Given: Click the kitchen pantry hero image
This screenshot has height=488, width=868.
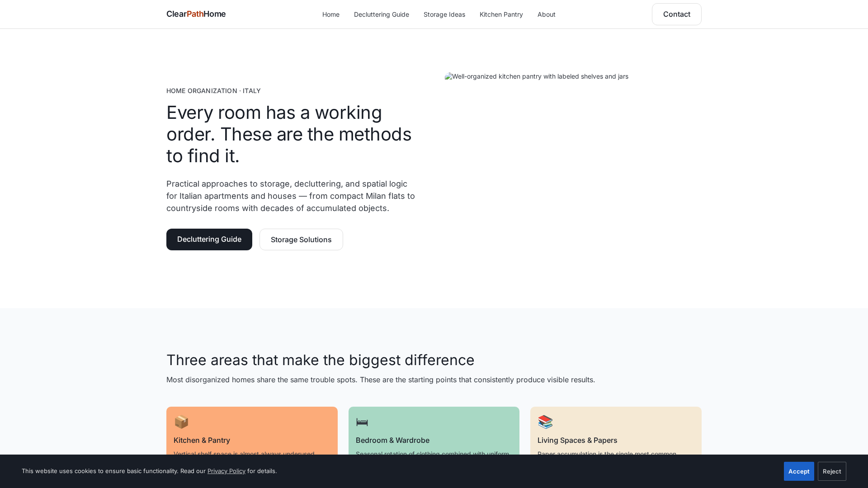Looking at the screenshot, I should 537,76.
